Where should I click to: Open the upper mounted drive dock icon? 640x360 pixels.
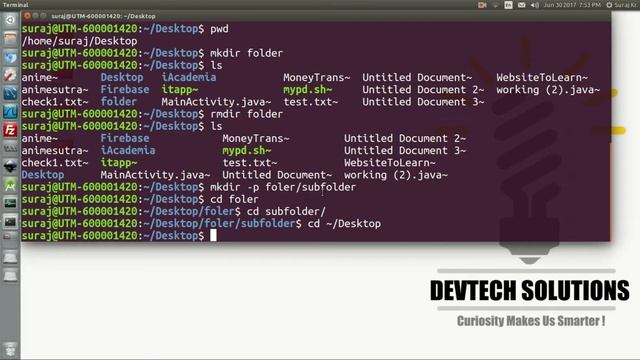pyautogui.click(x=10, y=258)
